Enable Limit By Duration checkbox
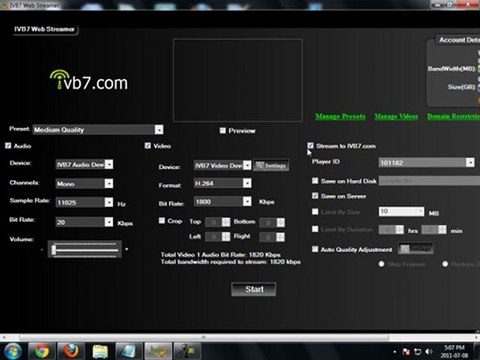Screen dimensions: 480x360 [x=315, y=229]
